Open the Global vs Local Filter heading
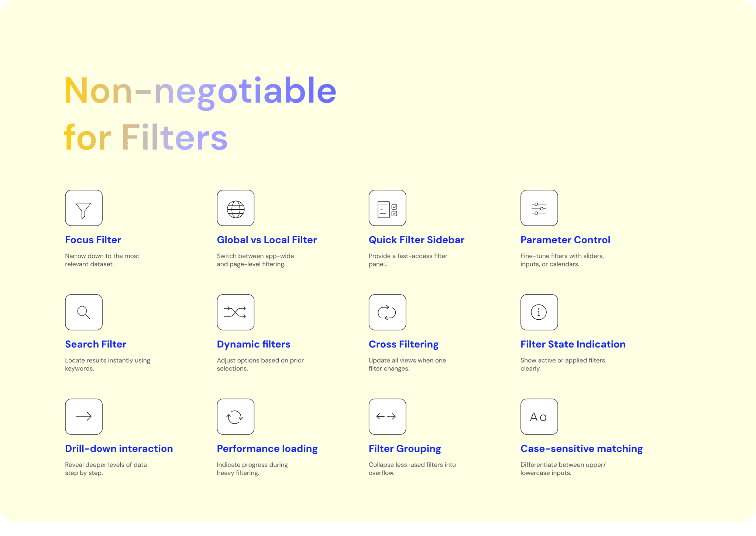The height and width of the screenshot is (536, 756). (x=267, y=240)
